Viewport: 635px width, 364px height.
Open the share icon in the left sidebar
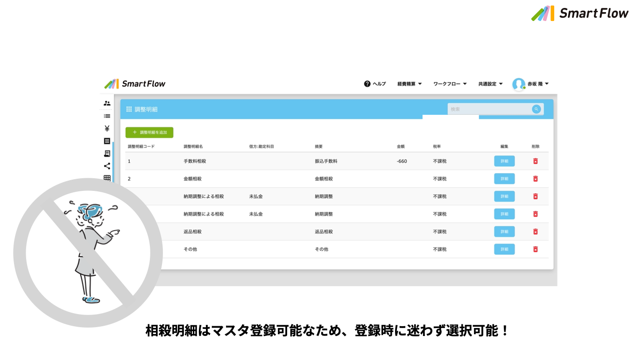coord(107,166)
